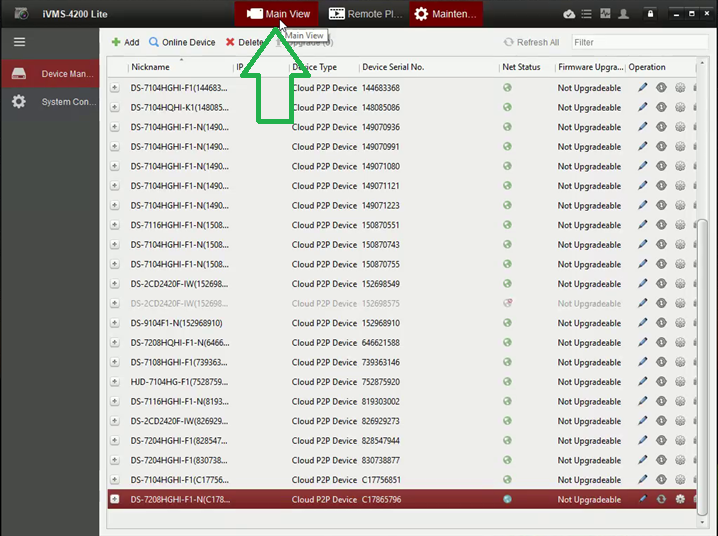The height and width of the screenshot is (536, 718).
Task: Click offline net status icon for 152698575
Action: (507, 303)
